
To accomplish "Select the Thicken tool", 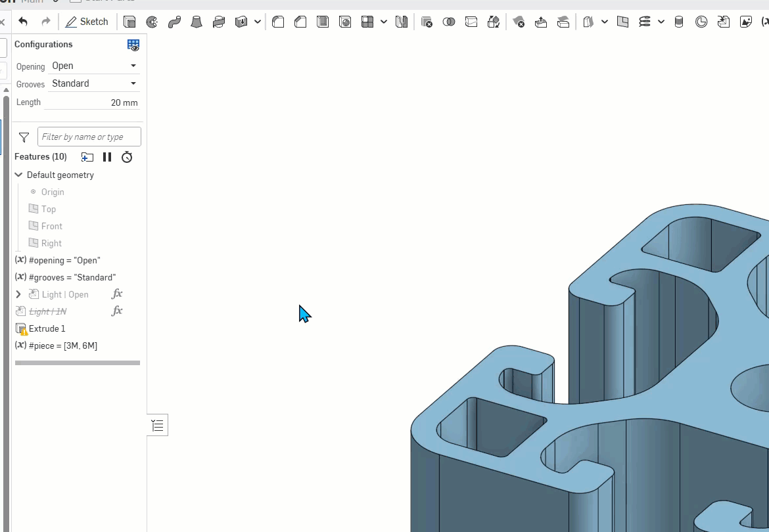I will click(x=219, y=22).
